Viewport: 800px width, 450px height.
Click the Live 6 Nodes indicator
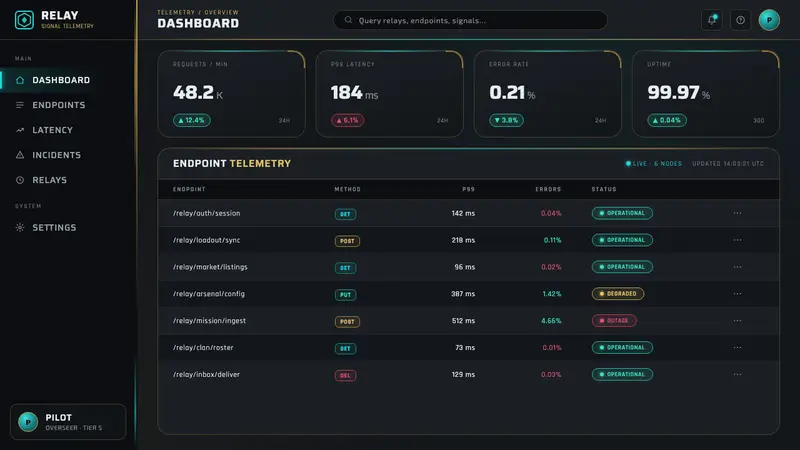[654, 164]
